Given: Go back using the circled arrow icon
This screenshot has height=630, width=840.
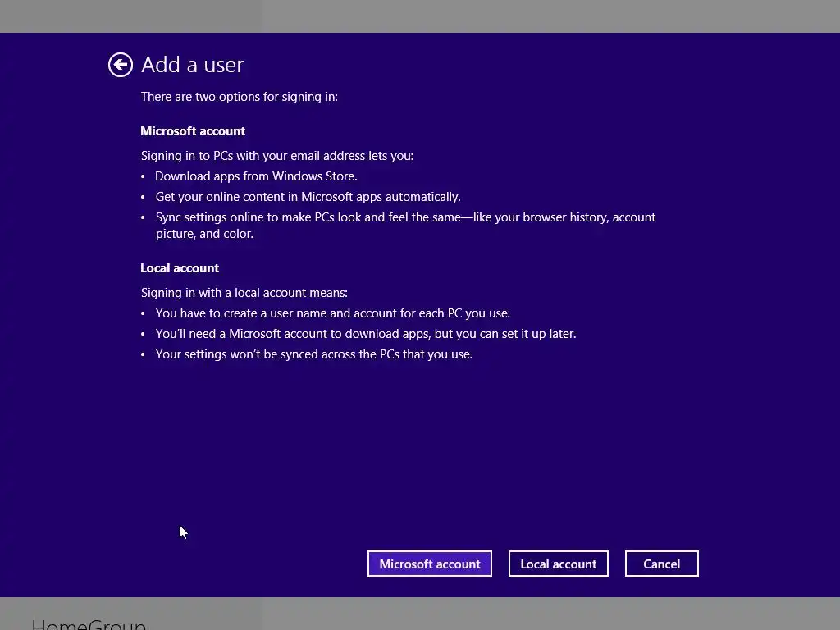Looking at the screenshot, I should coord(120,66).
